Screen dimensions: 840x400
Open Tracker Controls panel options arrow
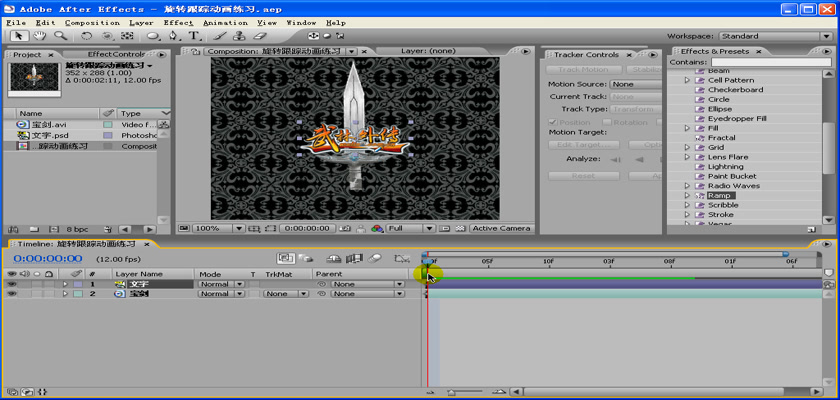652,55
